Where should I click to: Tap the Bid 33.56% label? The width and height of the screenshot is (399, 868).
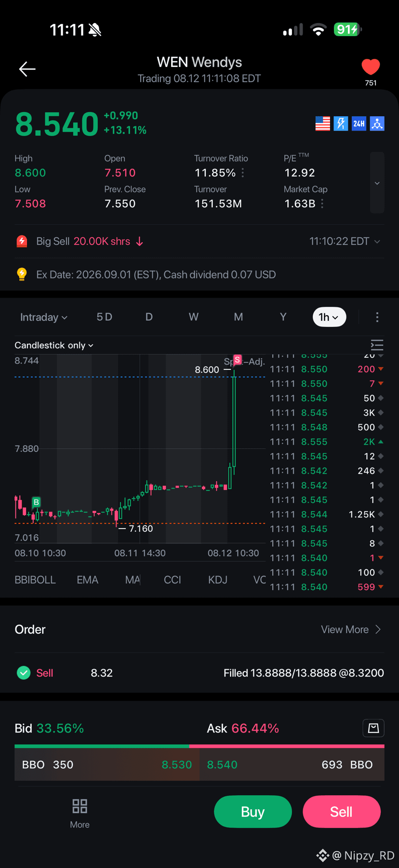49,728
